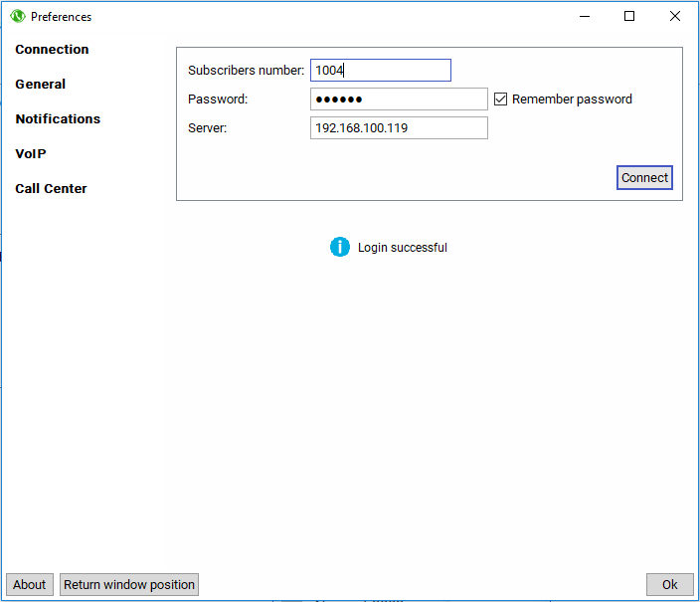Screen dimensions: 700x602
Task: Open the Call Center section
Action: click(x=51, y=189)
